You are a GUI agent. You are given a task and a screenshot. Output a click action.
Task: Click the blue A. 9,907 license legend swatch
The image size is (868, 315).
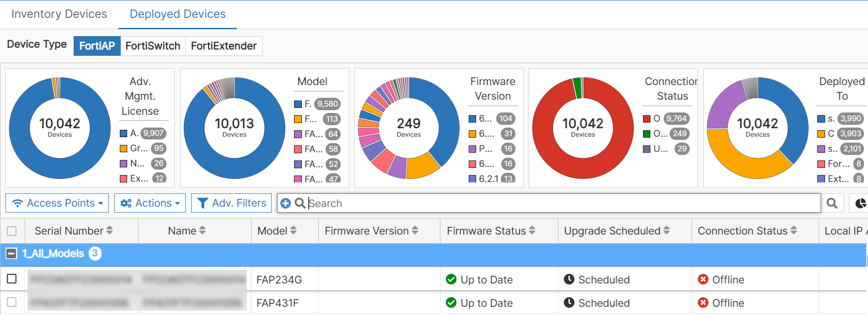coord(123,133)
